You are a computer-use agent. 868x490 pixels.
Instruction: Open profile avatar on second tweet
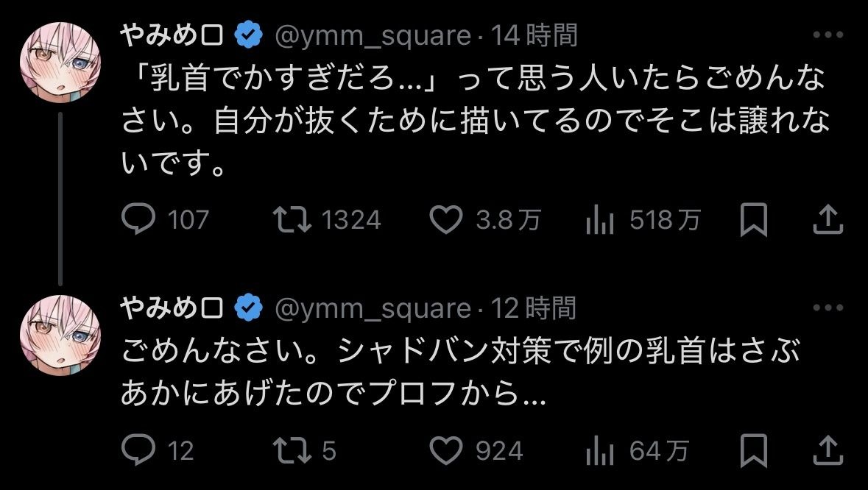(x=60, y=335)
